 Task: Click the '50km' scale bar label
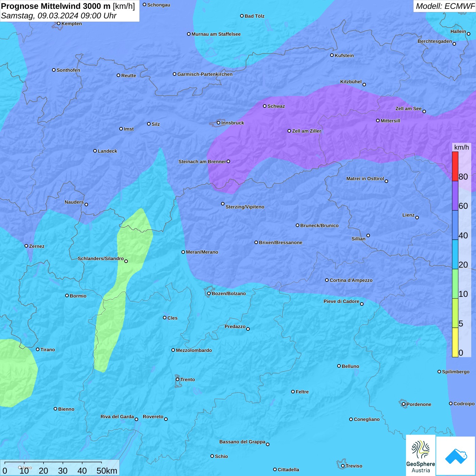[x=107, y=471]
